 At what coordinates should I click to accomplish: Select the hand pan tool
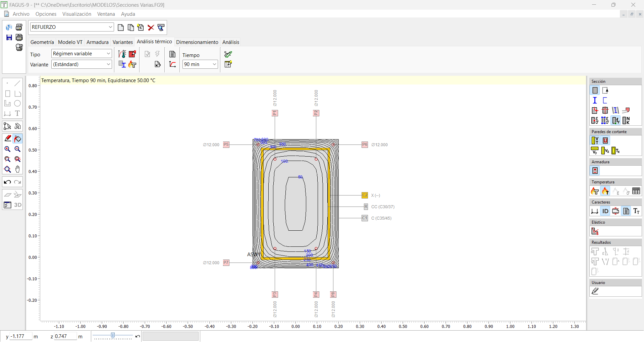[17, 169]
